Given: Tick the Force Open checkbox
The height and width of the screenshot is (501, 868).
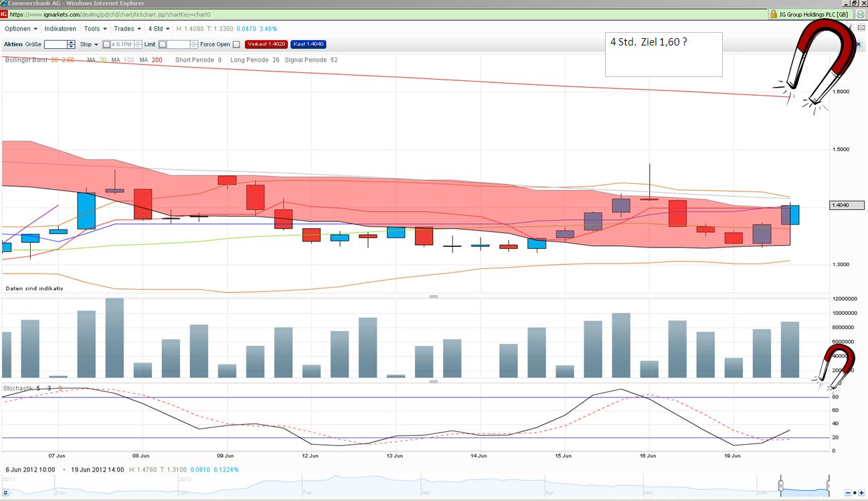Looking at the screenshot, I should point(236,45).
